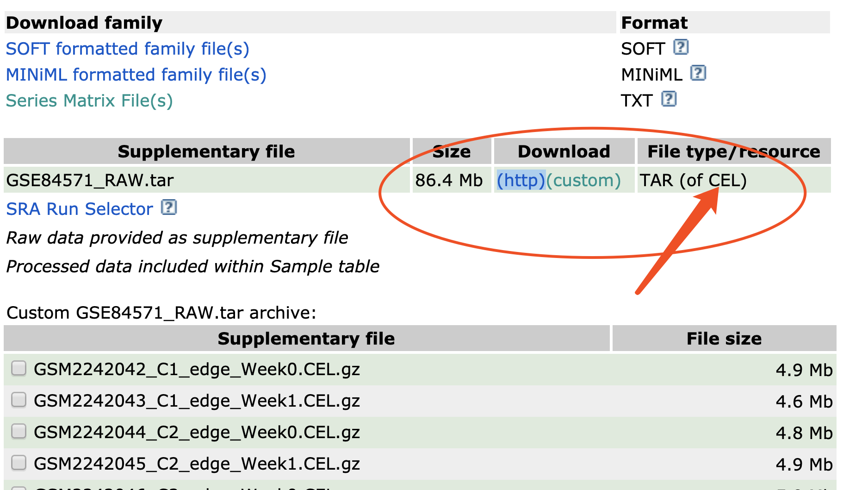Viewport: 868px width, 490px height.
Task: Open Series Matrix File(s) link
Action: [89, 101]
